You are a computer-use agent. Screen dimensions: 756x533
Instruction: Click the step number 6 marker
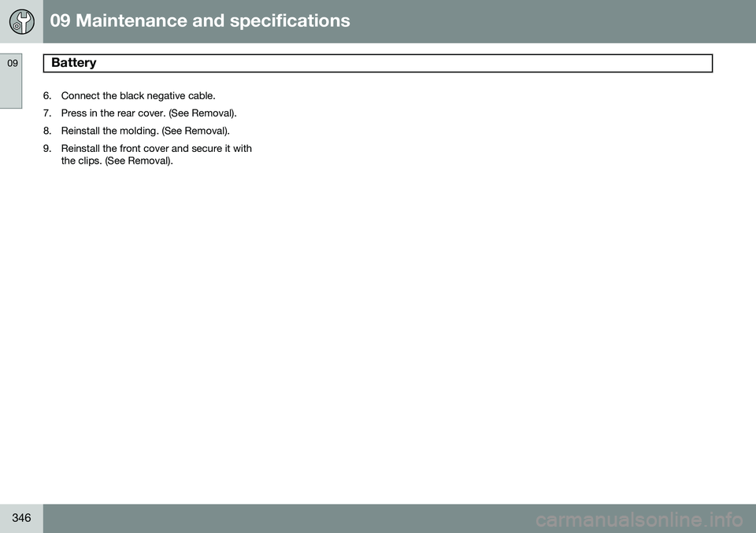tap(46, 96)
